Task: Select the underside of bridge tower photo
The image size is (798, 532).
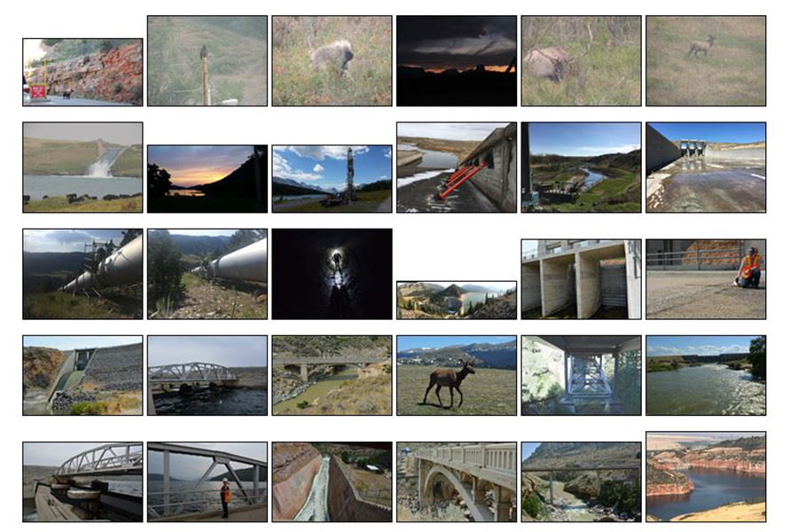Action: coord(581,375)
